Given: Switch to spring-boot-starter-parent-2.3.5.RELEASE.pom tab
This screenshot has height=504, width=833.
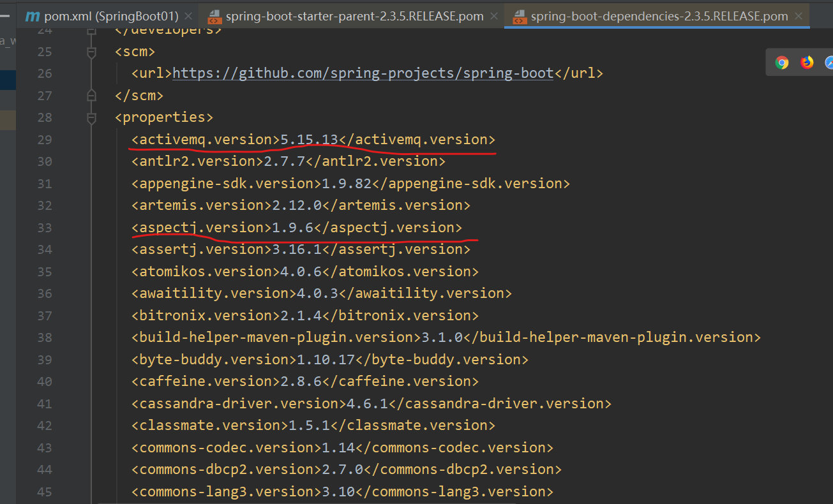Looking at the screenshot, I should pos(355,16).
